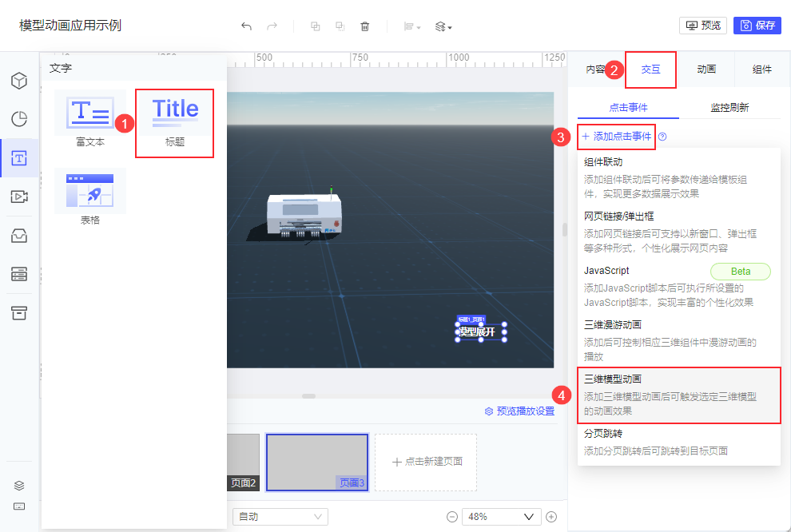Click the undo arrow icon
This screenshot has height=532, width=791.
(246, 26)
